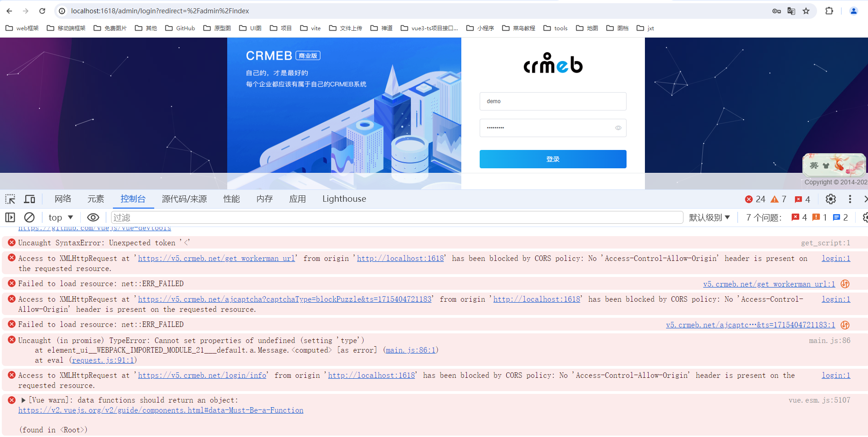
Task: Open the vue3-ts项目接口 bookmark folder
Action: click(430, 28)
